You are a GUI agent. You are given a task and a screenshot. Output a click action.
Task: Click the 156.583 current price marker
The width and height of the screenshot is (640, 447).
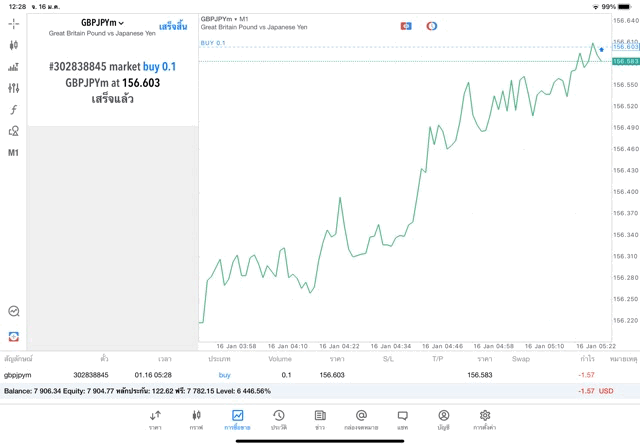click(x=625, y=61)
